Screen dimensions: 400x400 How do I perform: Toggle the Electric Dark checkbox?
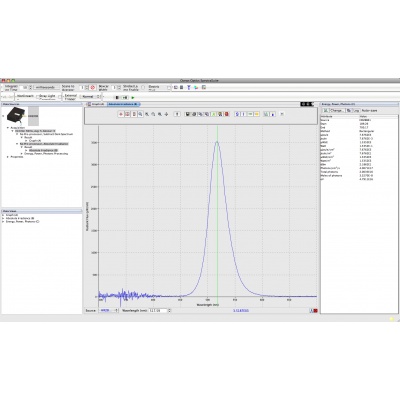(169, 88)
